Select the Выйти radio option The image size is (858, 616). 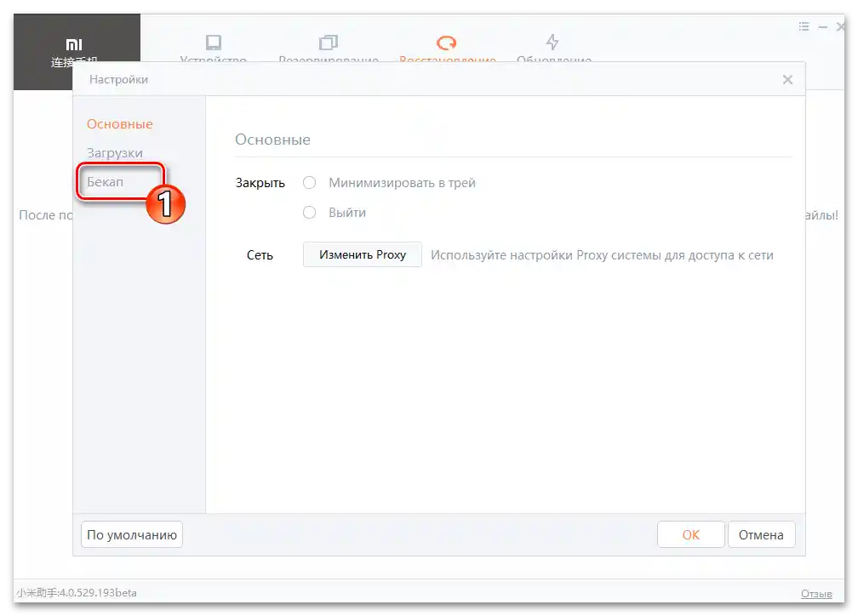coord(310,212)
